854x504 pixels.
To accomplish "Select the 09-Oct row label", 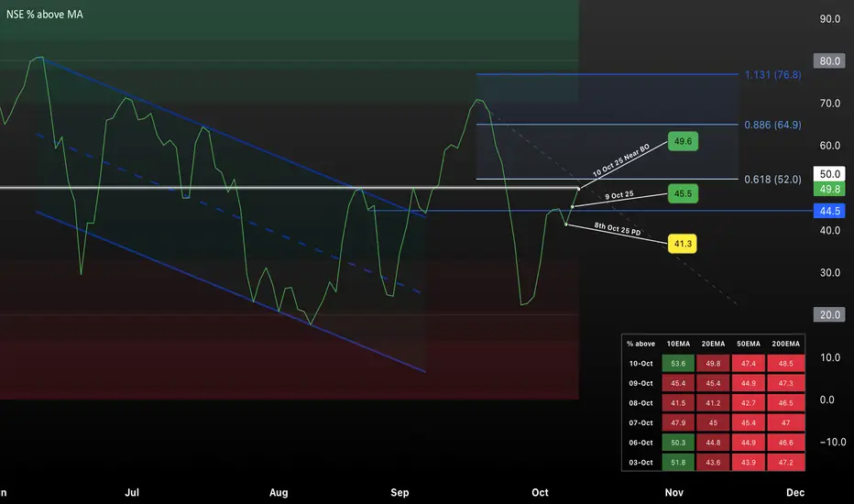I will tap(640, 384).
